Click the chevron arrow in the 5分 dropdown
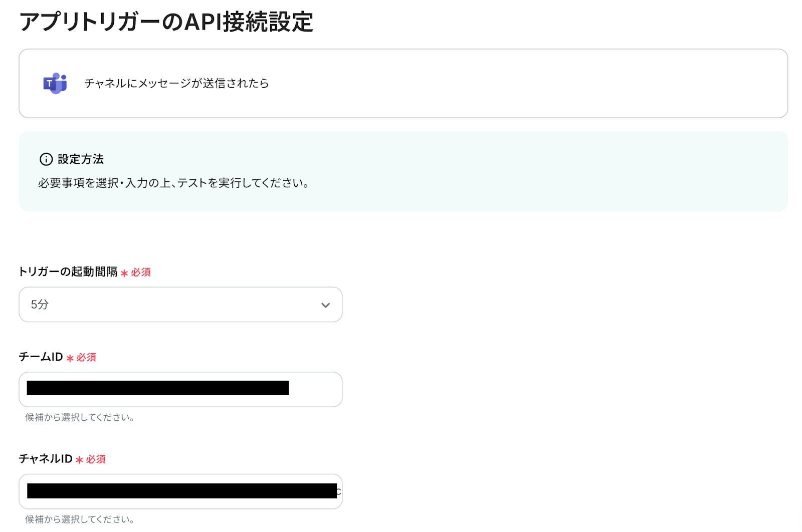This screenshot has height=532, width=802. click(x=325, y=305)
